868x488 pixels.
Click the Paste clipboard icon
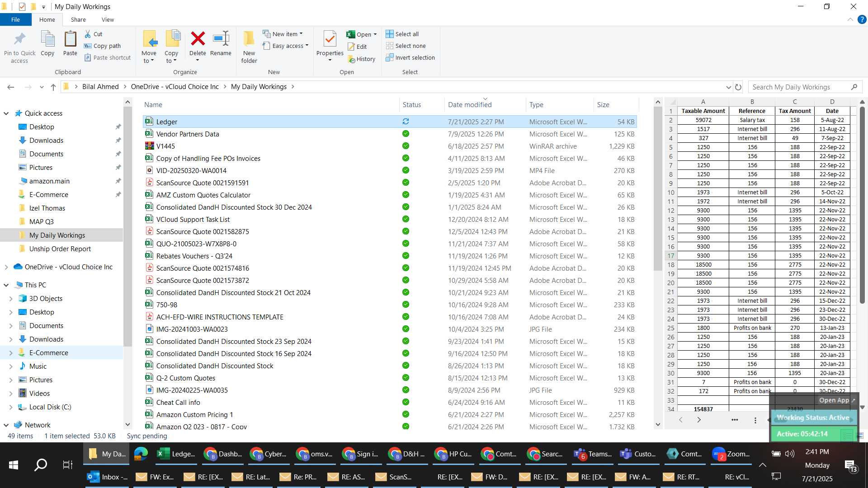[x=70, y=40]
